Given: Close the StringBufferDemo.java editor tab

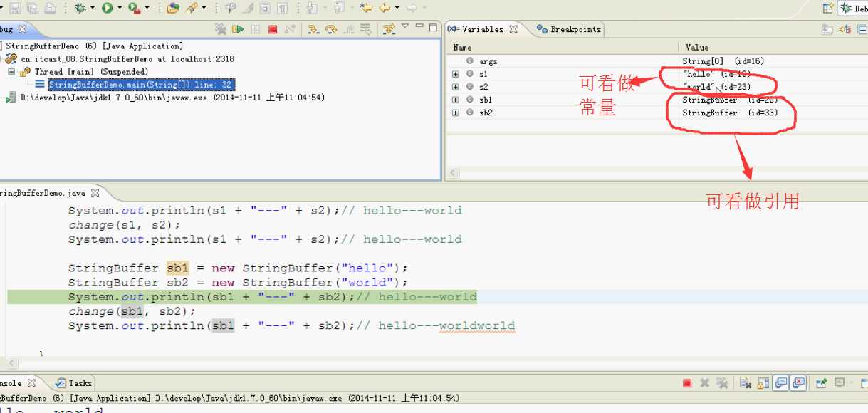Looking at the screenshot, I should pyautogui.click(x=95, y=192).
